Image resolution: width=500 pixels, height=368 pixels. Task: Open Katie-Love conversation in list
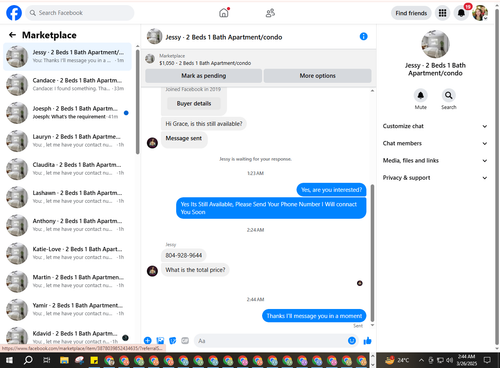pos(68,253)
